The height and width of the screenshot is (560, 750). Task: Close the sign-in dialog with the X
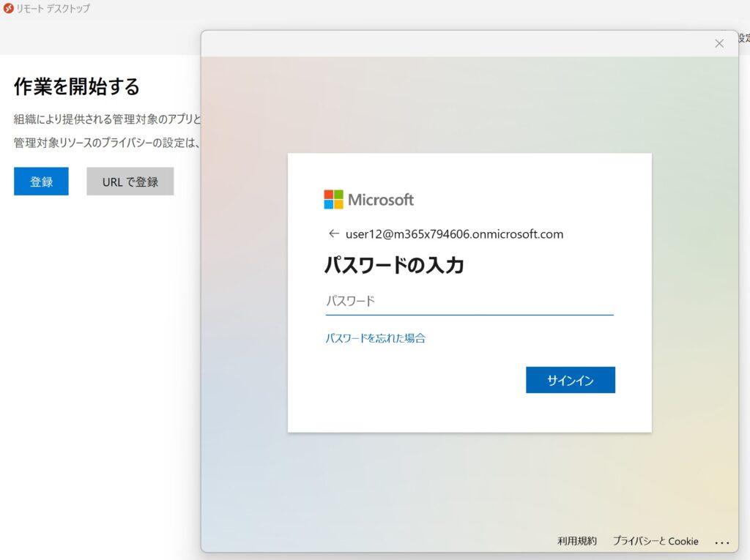pos(719,43)
